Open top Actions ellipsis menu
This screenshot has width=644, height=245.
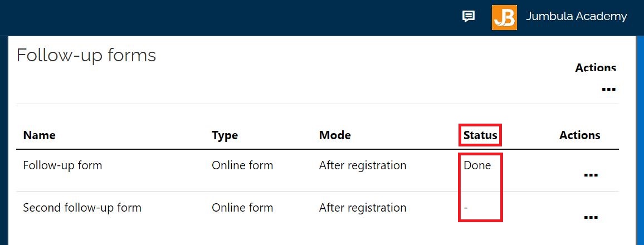pyautogui.click(x=608, y=89)
